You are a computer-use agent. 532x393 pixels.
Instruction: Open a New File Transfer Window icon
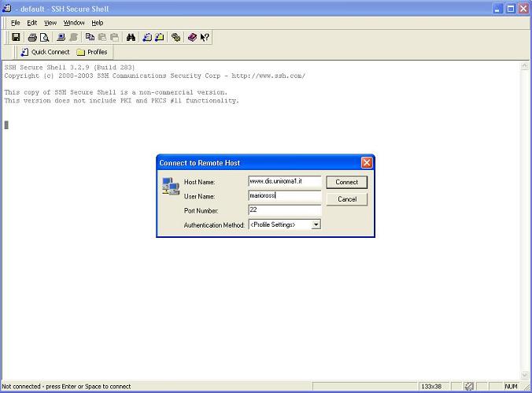pos(160,37)
